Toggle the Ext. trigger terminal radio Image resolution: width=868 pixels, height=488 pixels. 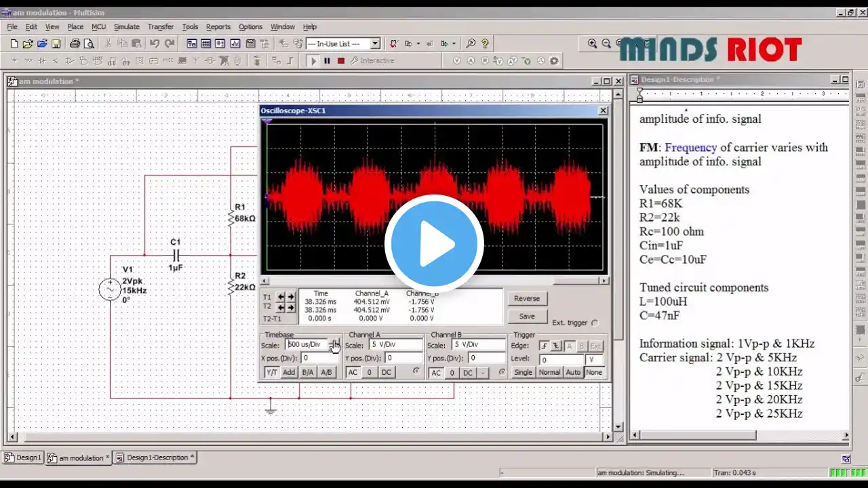595,323
